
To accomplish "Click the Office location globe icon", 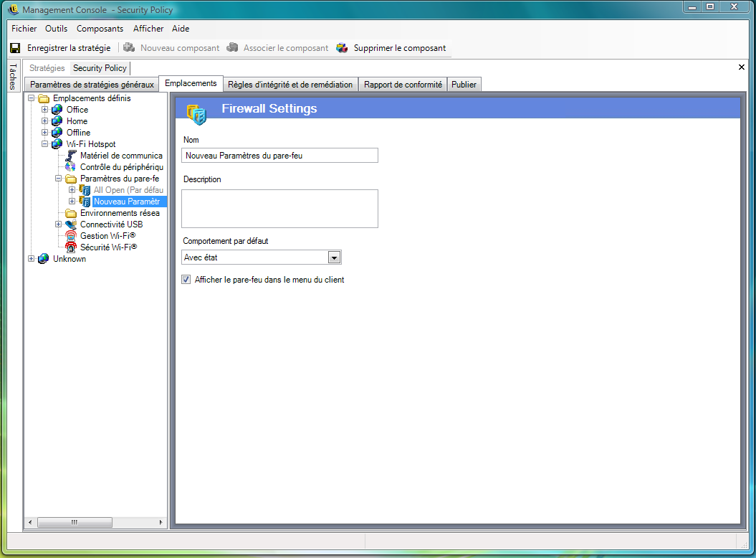I will [57, 110].
